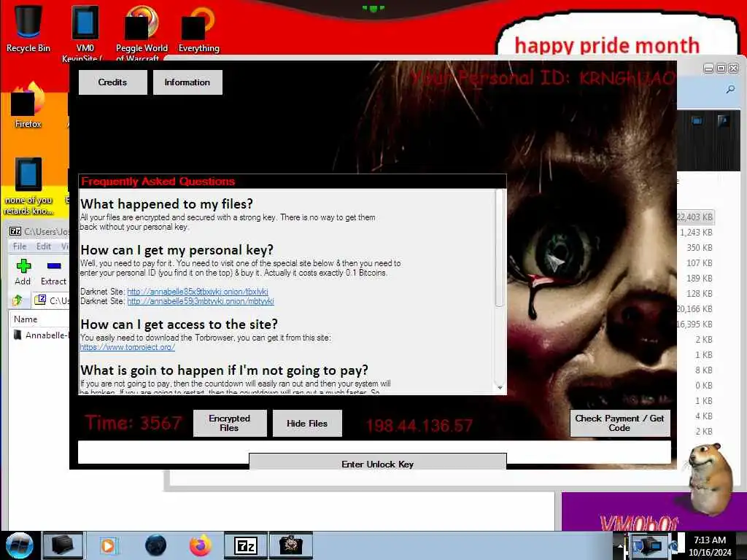Screen dimensions: 747x560
Task: Click the Information button
Action: [x=187, y=82]
